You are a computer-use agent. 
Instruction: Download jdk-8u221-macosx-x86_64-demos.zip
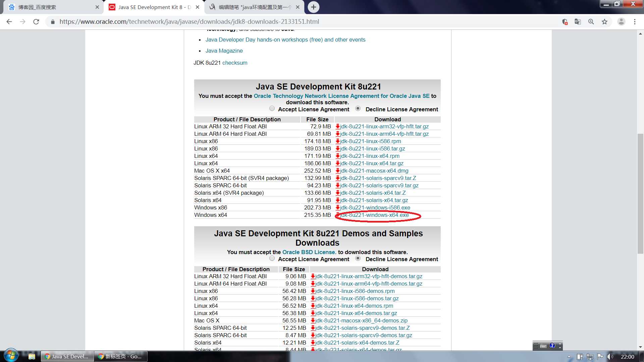pos(361,320)
